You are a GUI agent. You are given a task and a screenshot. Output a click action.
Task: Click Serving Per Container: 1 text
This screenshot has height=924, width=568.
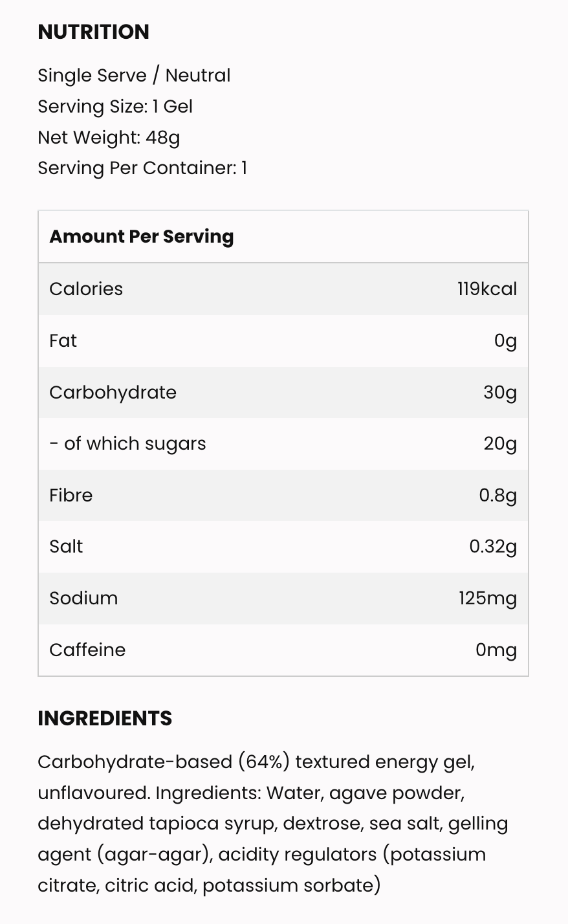coord(142,168)
